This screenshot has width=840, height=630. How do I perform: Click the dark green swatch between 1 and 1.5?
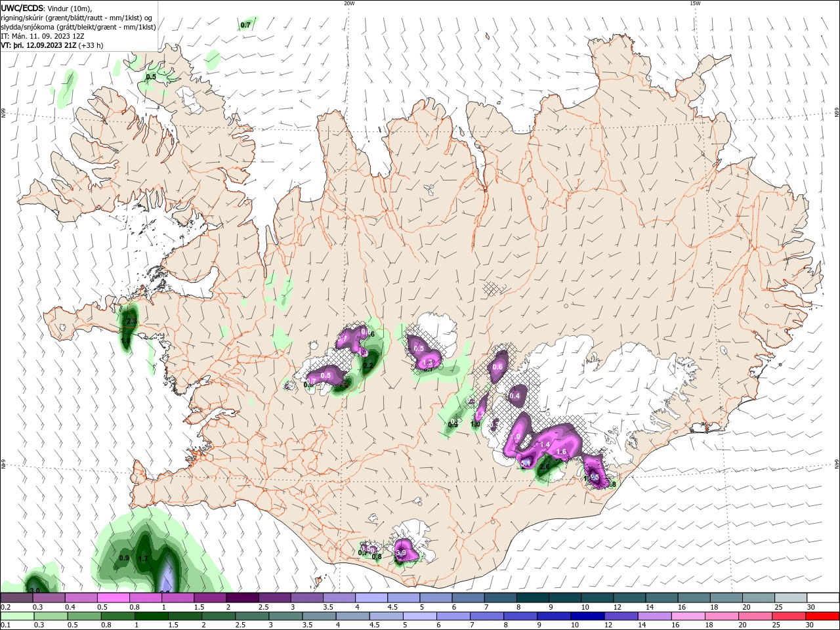[x=151, y=616]
